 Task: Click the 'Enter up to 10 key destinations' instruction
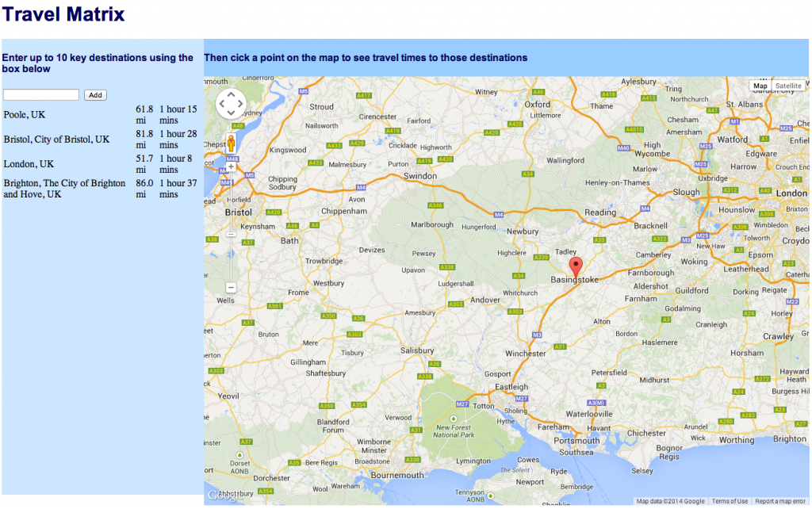(98, 63)
